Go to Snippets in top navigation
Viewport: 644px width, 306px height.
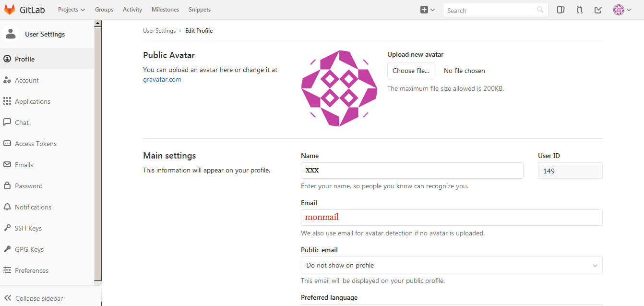tap(199, 10)
